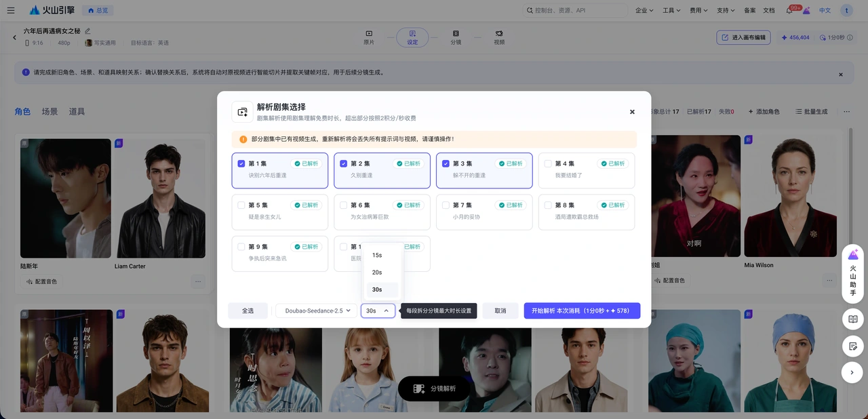Open the 陆斯年 character image
868x419 pixels.
[66, 199]
